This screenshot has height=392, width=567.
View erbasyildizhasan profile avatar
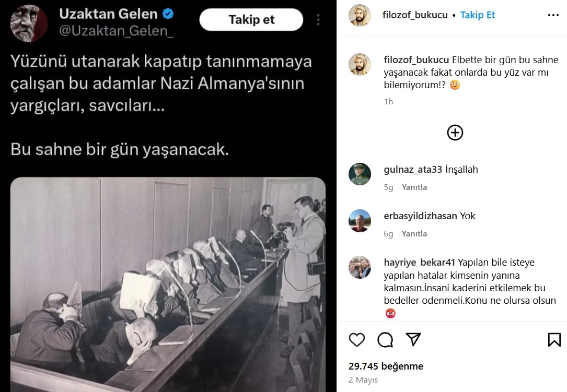[360, 221]
